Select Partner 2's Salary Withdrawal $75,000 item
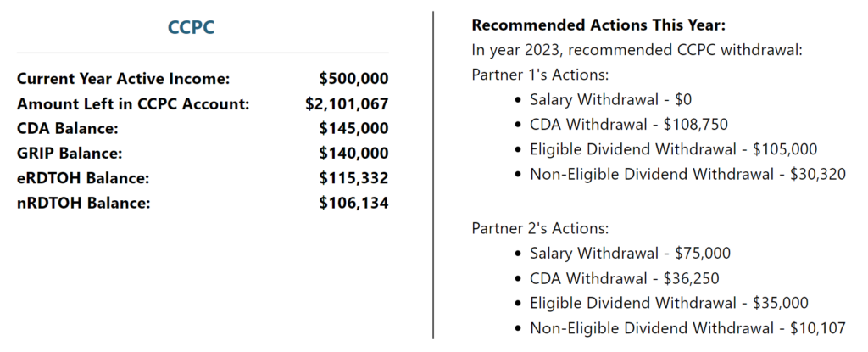This screenshot has width=868, height=352. tap(630, 254)
